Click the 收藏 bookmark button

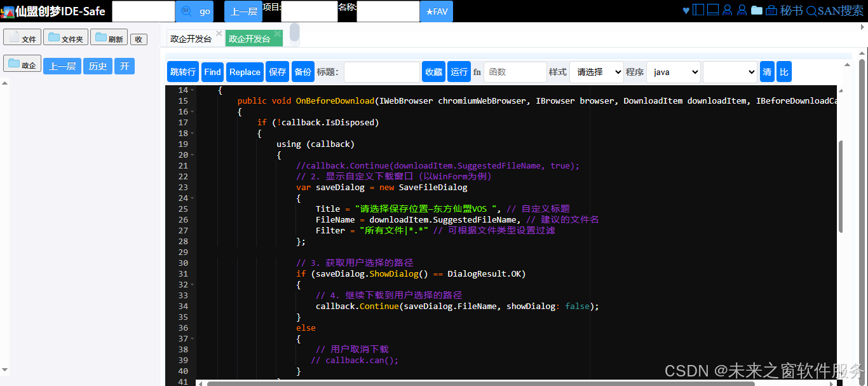click(434, 72)
